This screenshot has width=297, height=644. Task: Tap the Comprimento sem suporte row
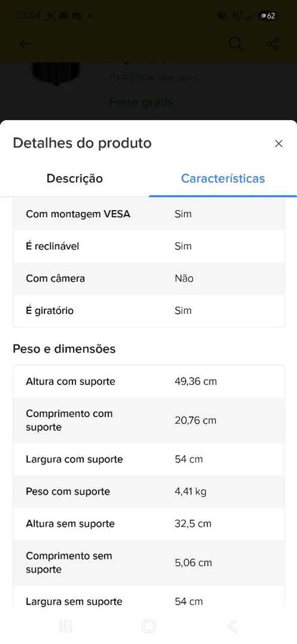[148, 562]
